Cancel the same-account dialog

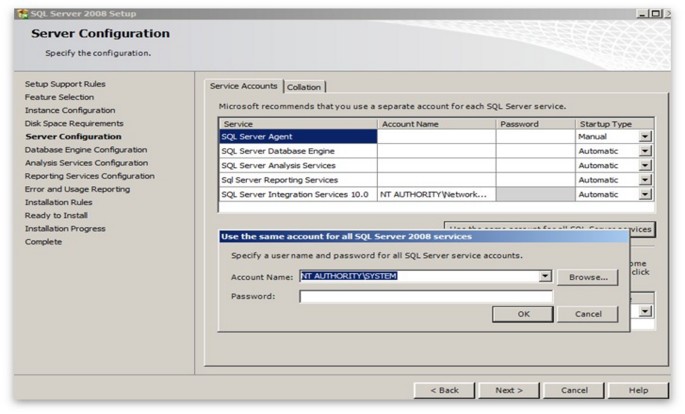[588, 314]
